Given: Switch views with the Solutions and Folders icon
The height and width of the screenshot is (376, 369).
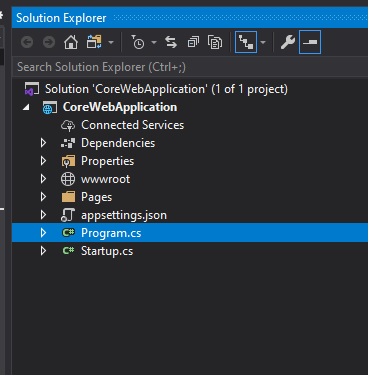Looking at the screenshot, I should tap(94, 42).
